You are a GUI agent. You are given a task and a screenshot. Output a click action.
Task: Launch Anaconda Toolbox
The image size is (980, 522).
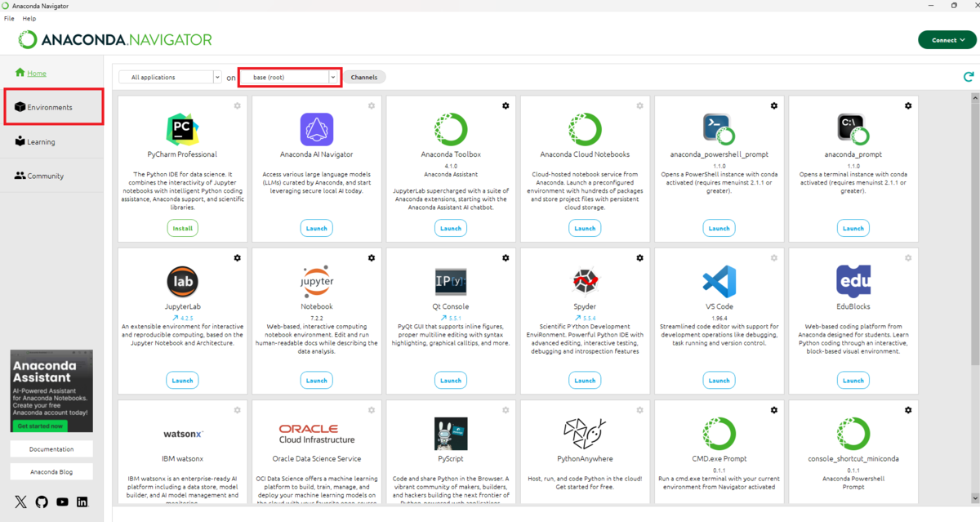point(451,228)
